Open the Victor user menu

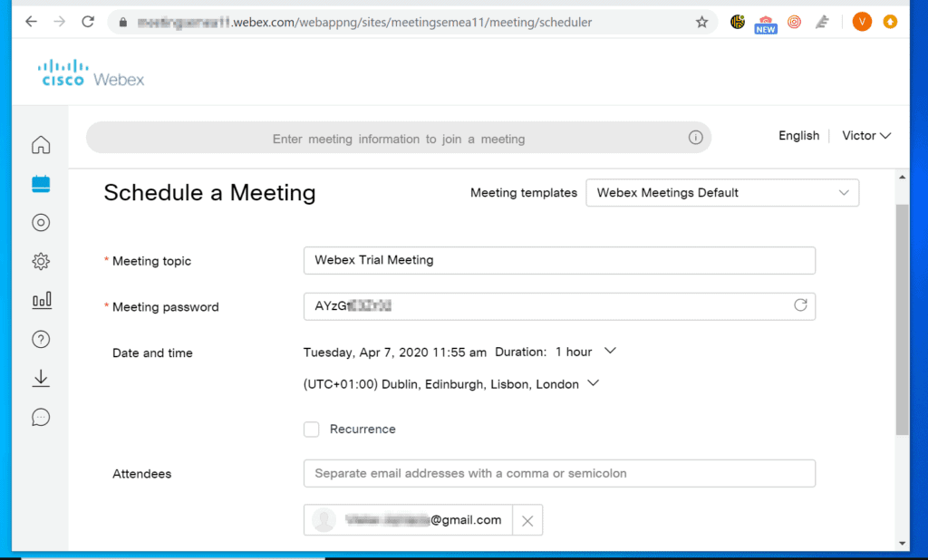pyautogui.click(x=865, y=136)
